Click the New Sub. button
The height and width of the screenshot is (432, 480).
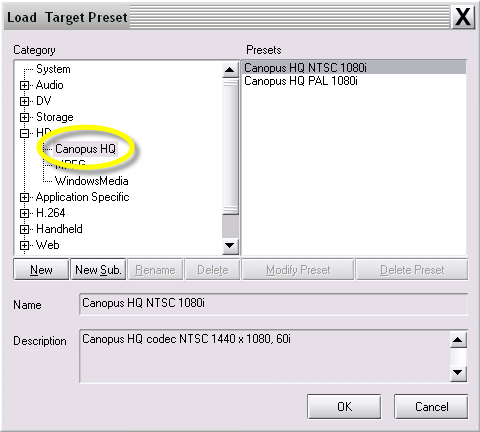tap(98, 269)
